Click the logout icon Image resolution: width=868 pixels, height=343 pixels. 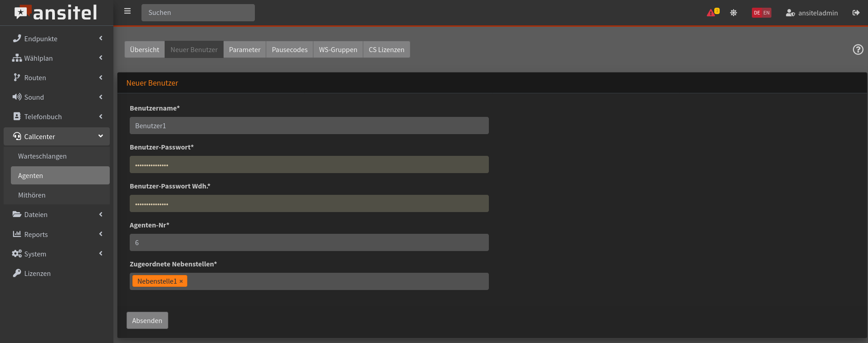point(856,13)
